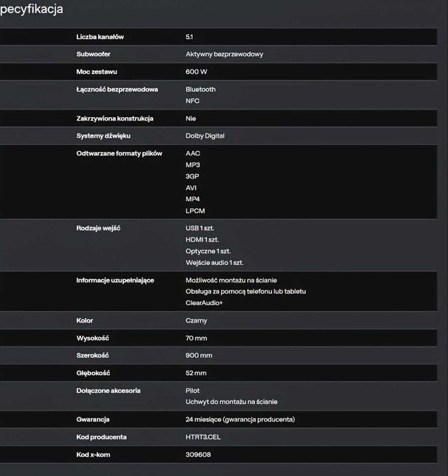Click the ClearAudio+ feature text
This screenshot has width=448, height=476.
204,303
